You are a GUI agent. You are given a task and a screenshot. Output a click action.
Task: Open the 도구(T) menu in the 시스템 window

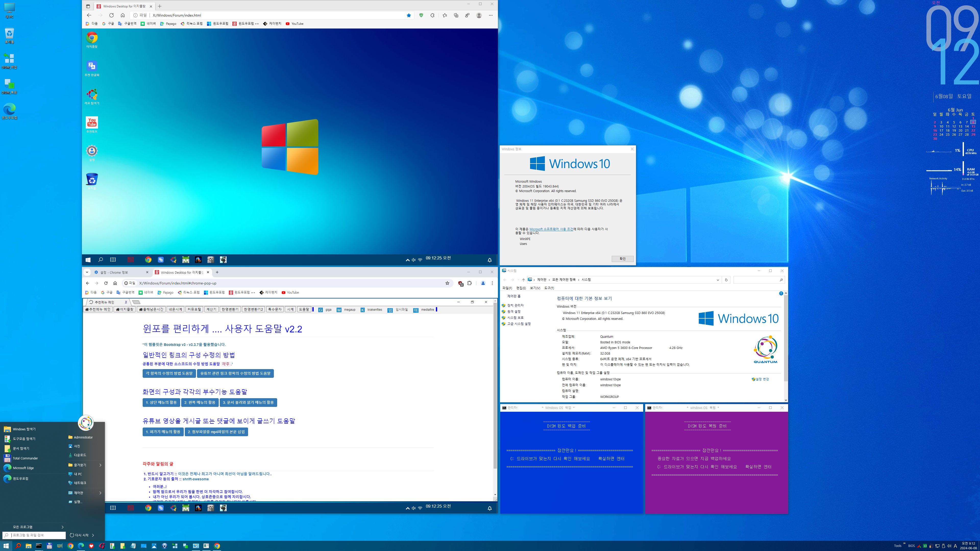(x=549, y=288)
